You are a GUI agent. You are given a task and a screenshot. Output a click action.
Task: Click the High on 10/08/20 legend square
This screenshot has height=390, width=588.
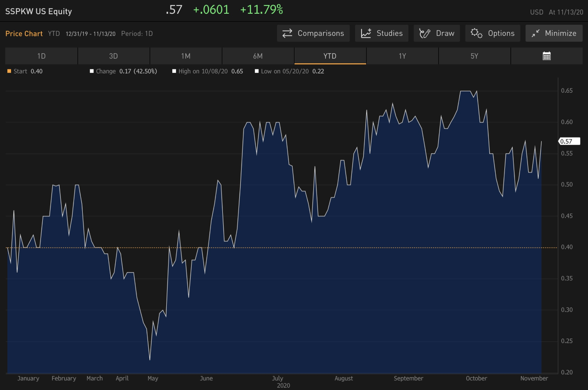174,71
